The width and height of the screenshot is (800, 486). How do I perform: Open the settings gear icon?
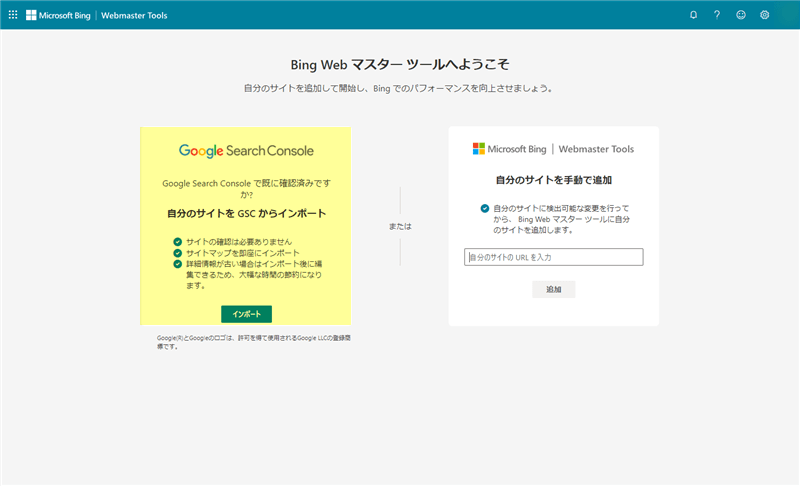764,15
